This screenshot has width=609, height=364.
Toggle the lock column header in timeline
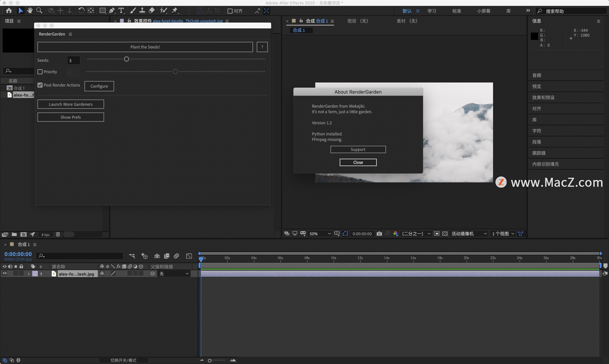(x=21, y=266)
